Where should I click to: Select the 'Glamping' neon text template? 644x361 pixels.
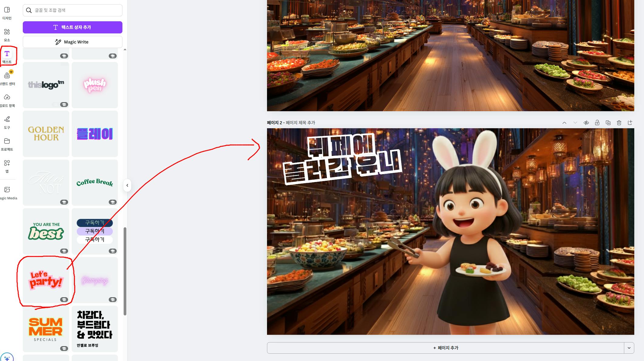95,280
